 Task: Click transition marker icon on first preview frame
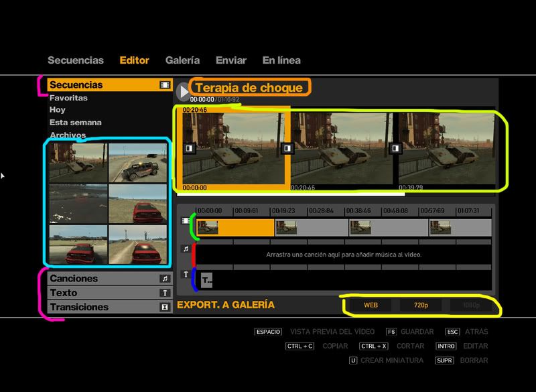[189, 148]
